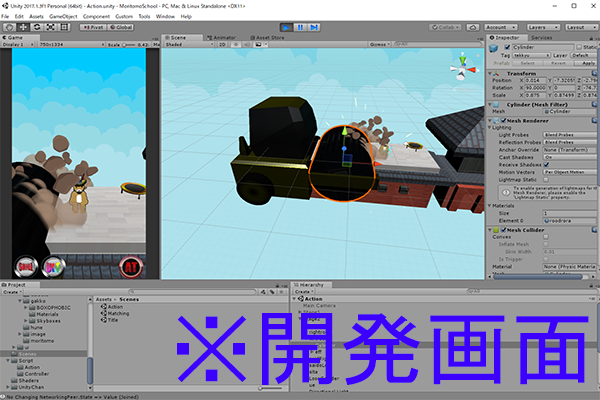Open the Title scene asset

point(115,320)
